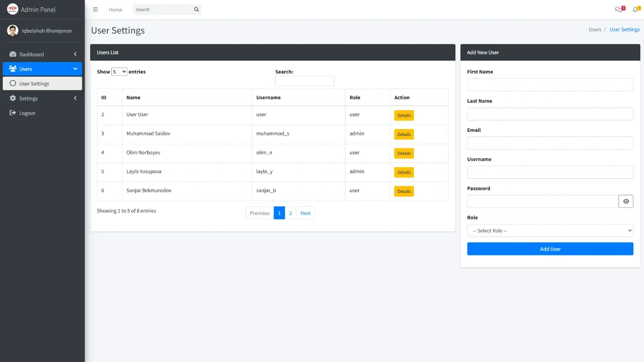Click the search magnifier icon

[196, 10]
